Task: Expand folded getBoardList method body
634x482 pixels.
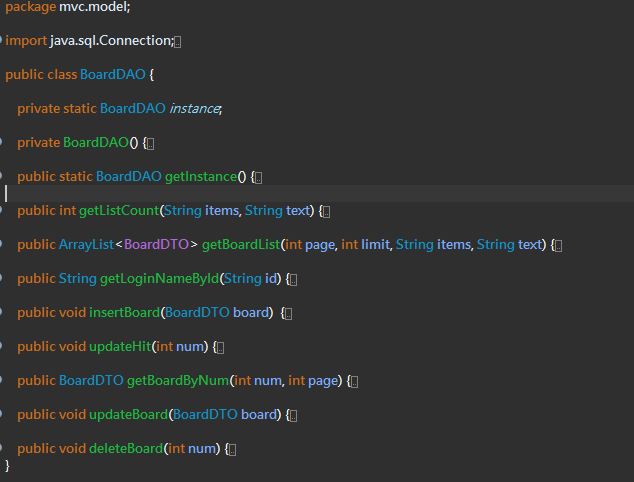Action: pyautogui.click(x=558, y=246)
